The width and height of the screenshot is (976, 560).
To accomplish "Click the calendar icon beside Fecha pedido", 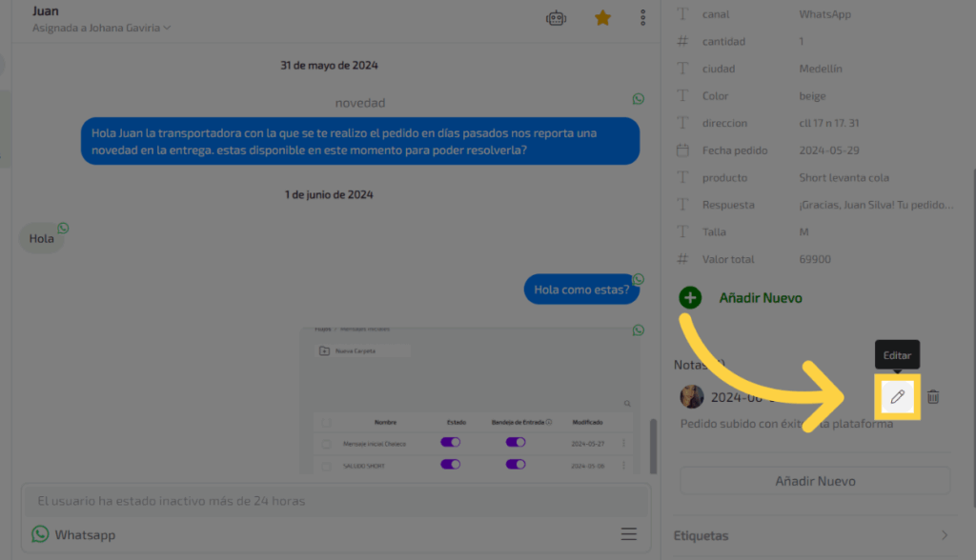I will point(682,150).
